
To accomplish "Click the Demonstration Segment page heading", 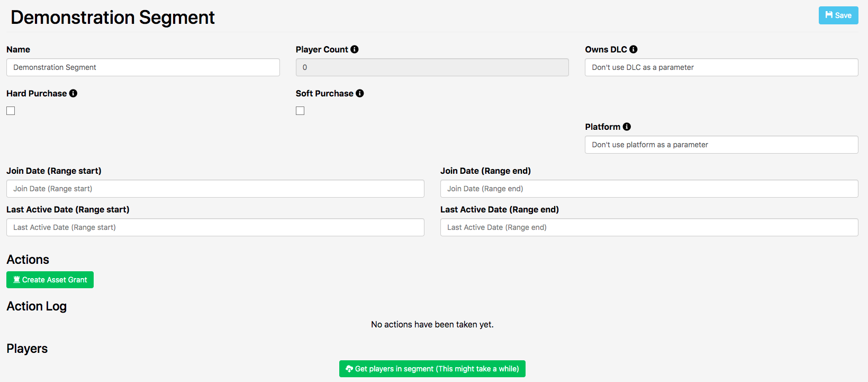I will point(113,17).
